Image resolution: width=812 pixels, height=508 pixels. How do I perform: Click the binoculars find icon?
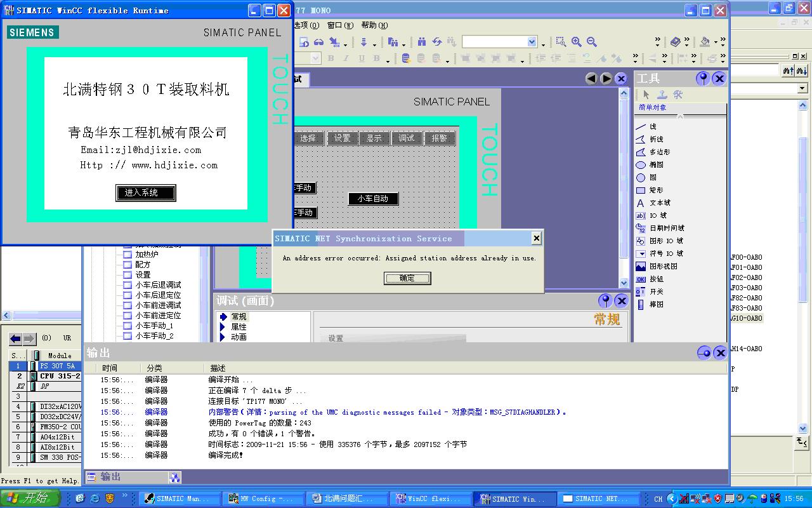tap(422, 42)
